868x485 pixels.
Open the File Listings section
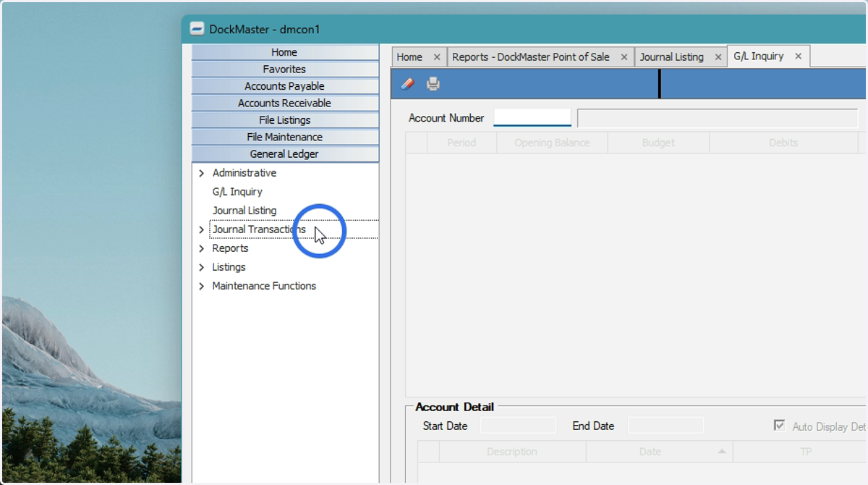284,120
